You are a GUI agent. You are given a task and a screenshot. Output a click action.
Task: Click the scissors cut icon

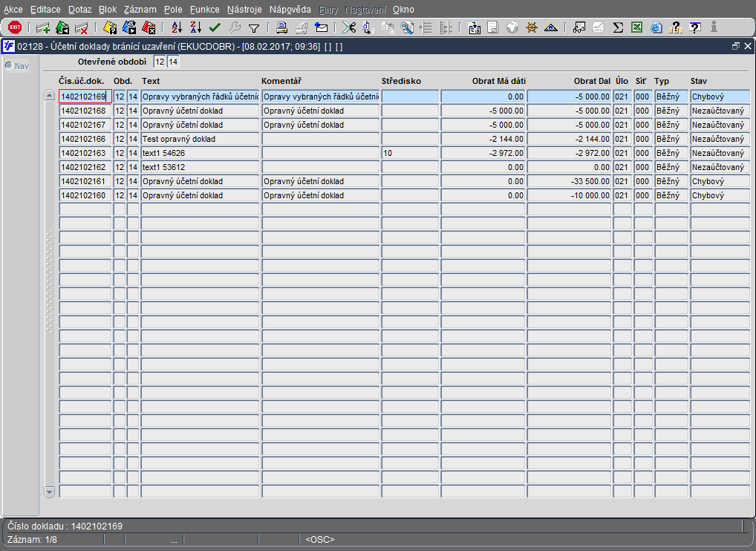[x=348, y=28]
